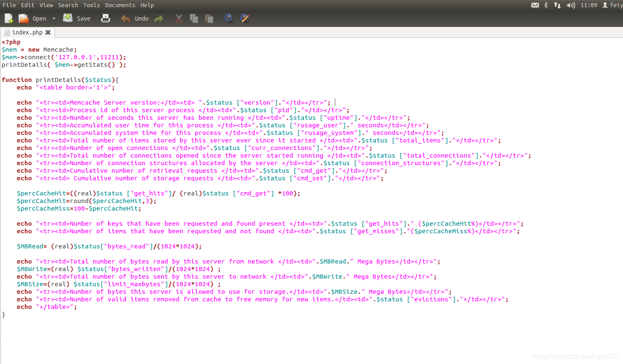Click the Save button label
This screenshot has height=364, width=623.
pos(84,18)
